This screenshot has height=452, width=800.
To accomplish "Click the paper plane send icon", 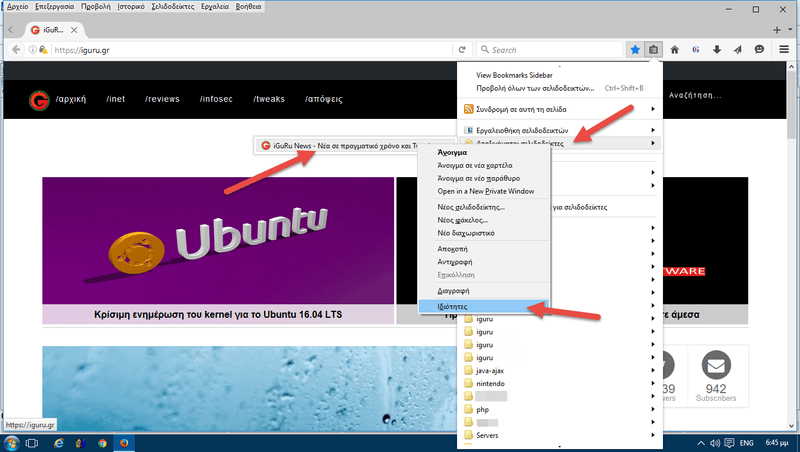I will [737, 49].
